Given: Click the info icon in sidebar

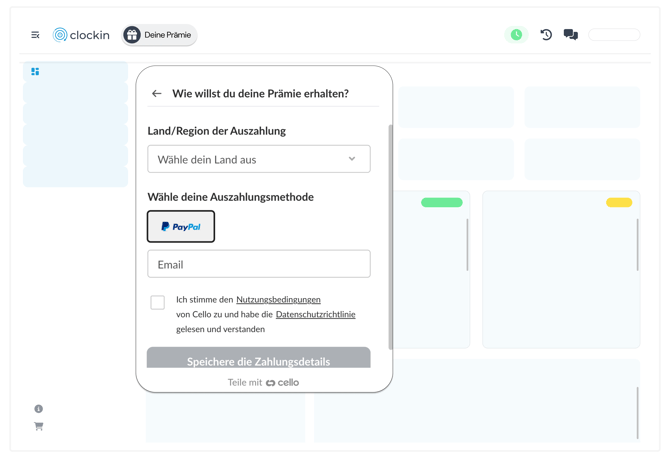Looking at the screenshot, I should tap(39, 409).
